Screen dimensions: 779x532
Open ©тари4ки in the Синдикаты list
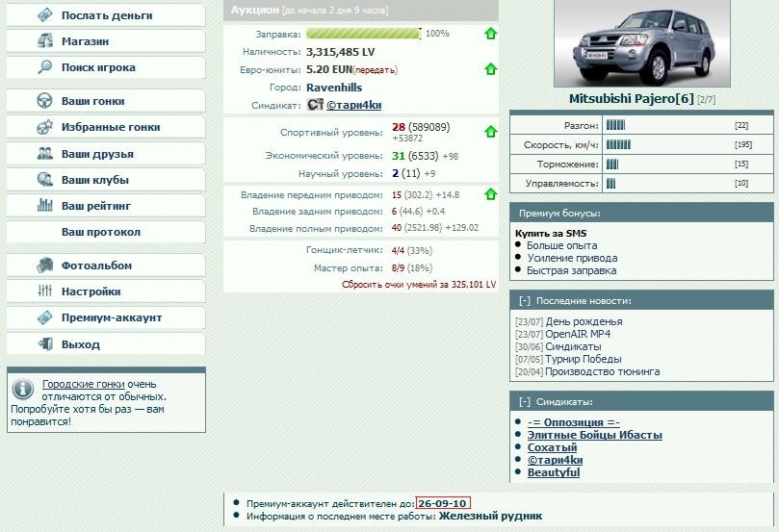click(x=555, y=460)
